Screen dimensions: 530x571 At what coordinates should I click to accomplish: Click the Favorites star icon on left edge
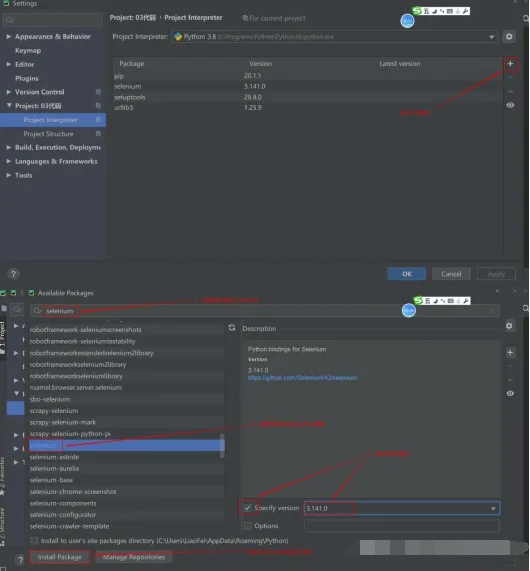pos(2,493)
